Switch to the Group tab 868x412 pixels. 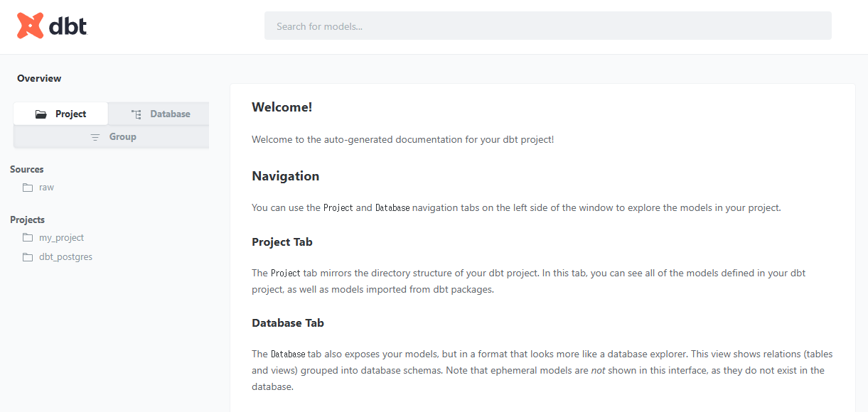122,136
